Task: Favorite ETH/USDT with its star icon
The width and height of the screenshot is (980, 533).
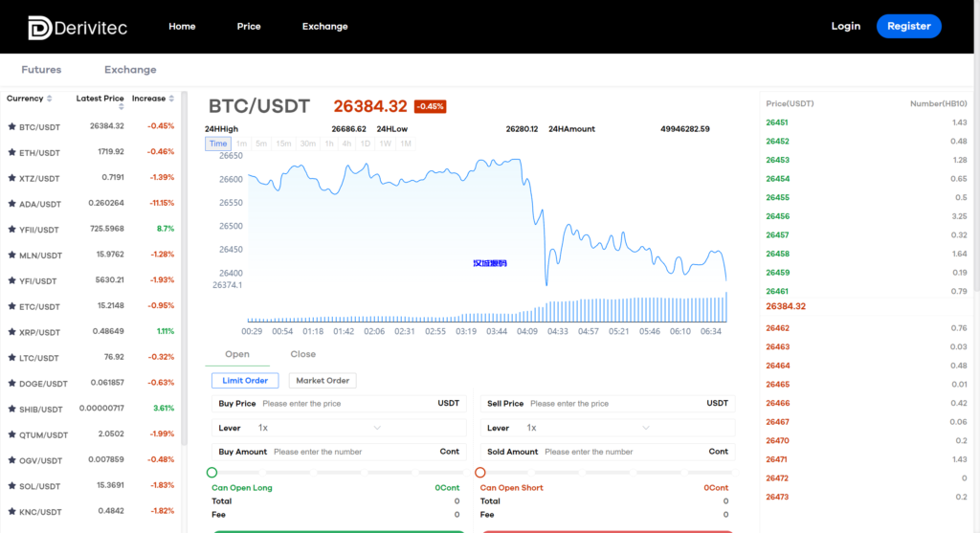Action: (x=11, y=152)
